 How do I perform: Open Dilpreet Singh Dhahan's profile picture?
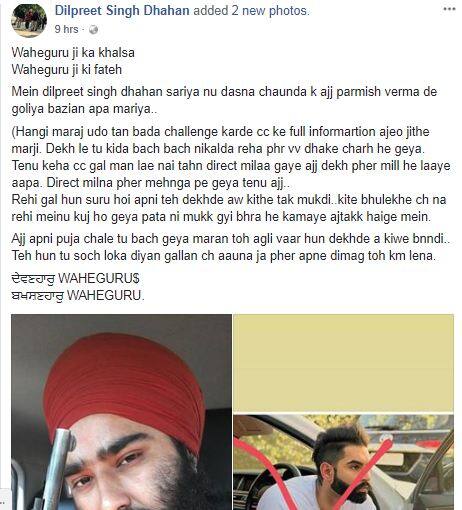[29, 21]
